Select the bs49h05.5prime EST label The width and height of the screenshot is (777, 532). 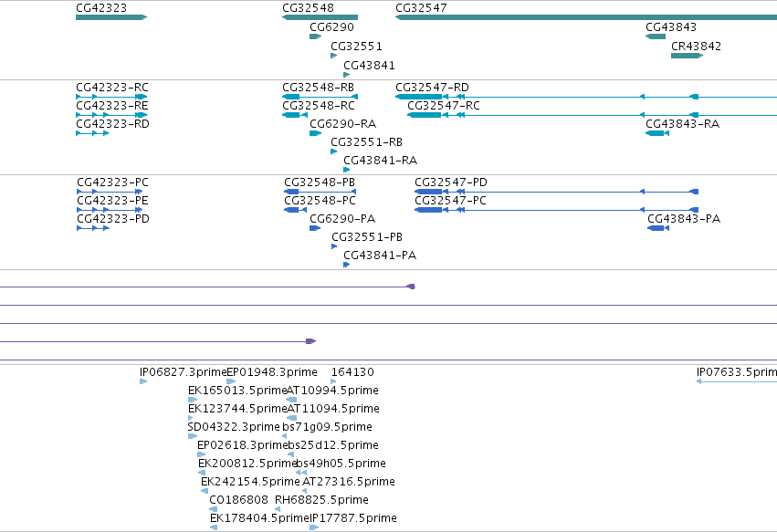[341, 464]
